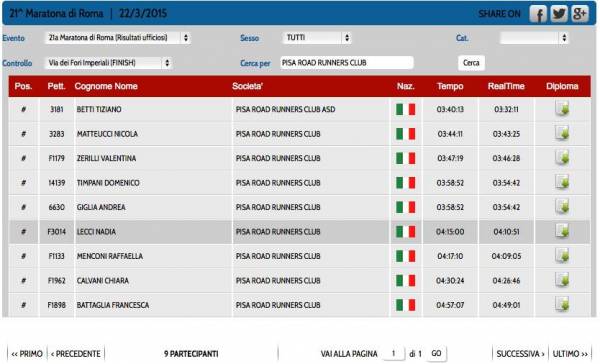
Task: Open the Controllo checkpoint dropdown
Action: [x=108, y=63]
